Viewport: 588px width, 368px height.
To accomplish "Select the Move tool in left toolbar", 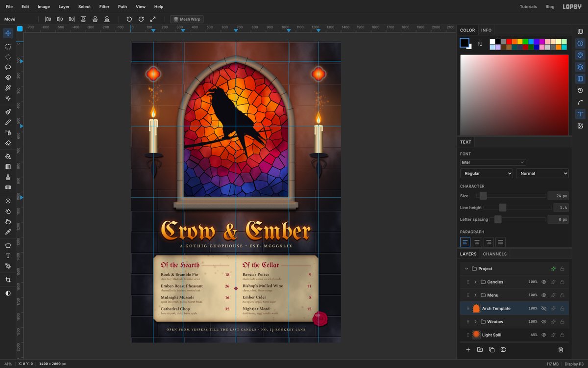I will click(8, 33).
